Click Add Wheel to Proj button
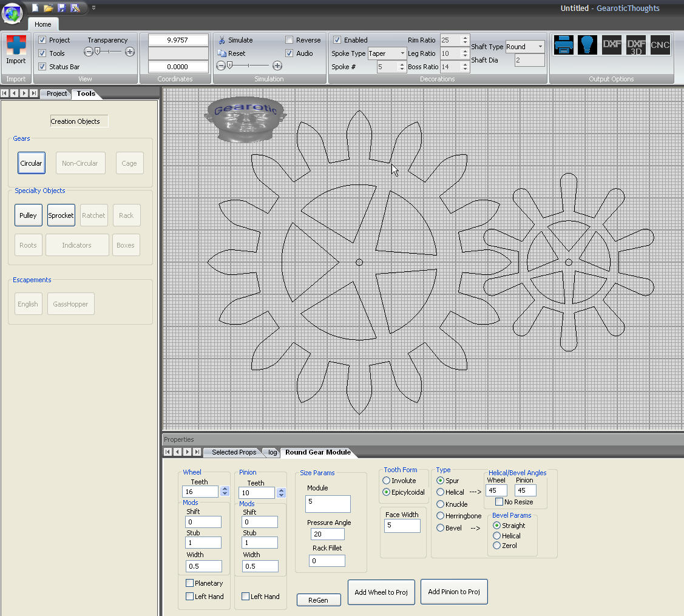684x616 pixels. coord(381,592)
